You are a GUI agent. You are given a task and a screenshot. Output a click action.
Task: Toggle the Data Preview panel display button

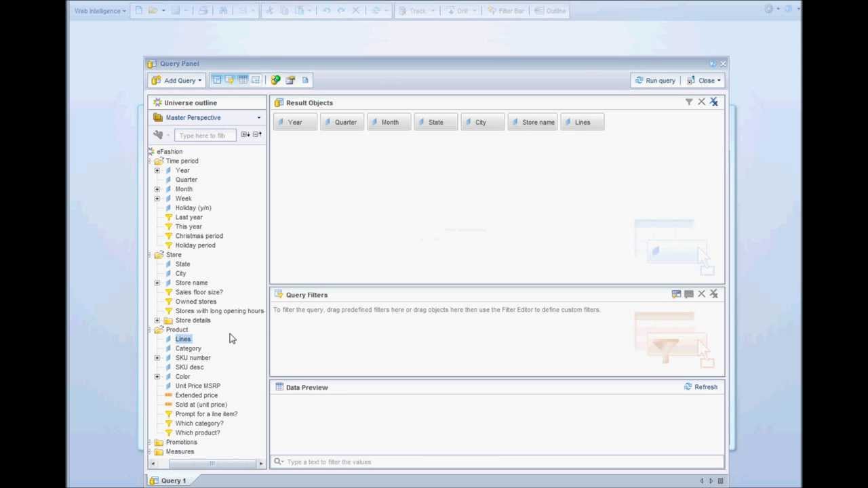click(x=243, y=80)
